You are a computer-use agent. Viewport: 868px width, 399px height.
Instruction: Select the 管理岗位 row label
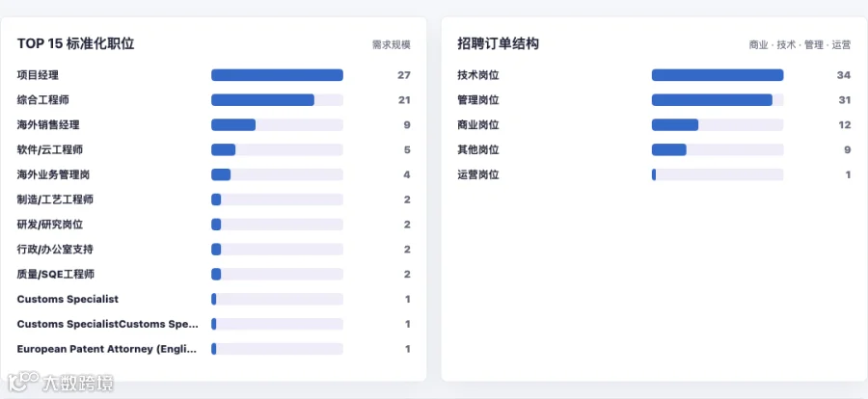pyautogui.click(x=478, y=100)
